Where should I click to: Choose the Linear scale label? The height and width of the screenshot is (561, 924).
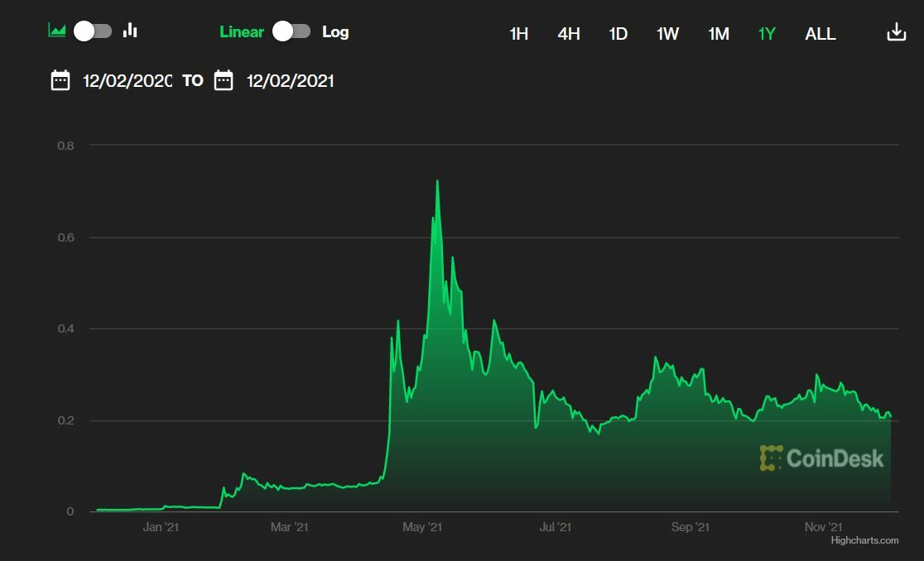(242, 31)
